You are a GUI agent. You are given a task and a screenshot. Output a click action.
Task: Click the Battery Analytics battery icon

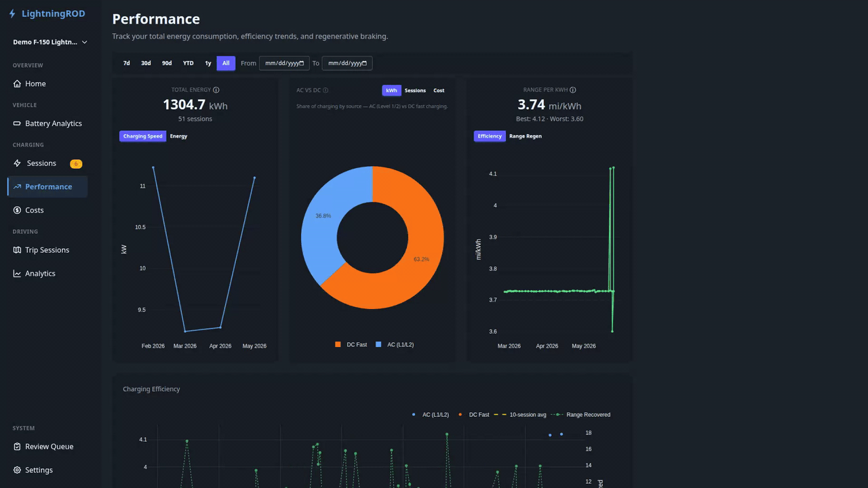coord(17,124)
